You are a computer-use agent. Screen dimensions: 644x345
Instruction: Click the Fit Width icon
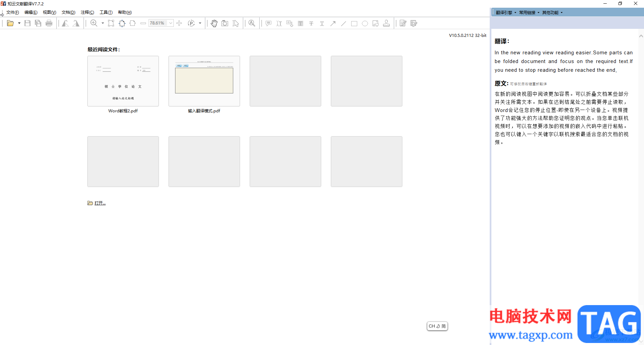[x=132, y=23]
